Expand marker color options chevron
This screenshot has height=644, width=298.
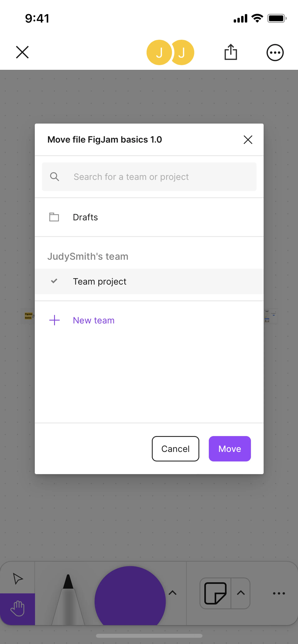point(173,593)
